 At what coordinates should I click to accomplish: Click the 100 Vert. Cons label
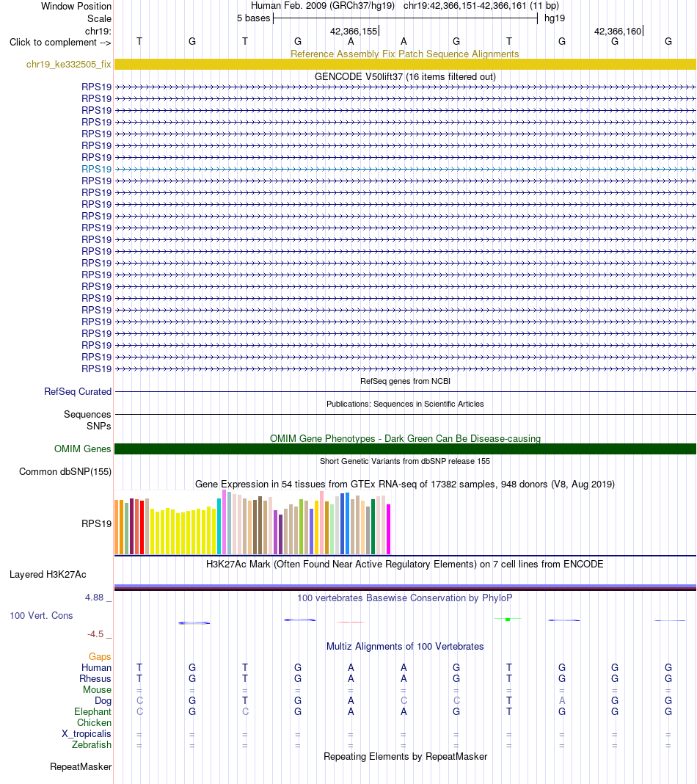41,615
